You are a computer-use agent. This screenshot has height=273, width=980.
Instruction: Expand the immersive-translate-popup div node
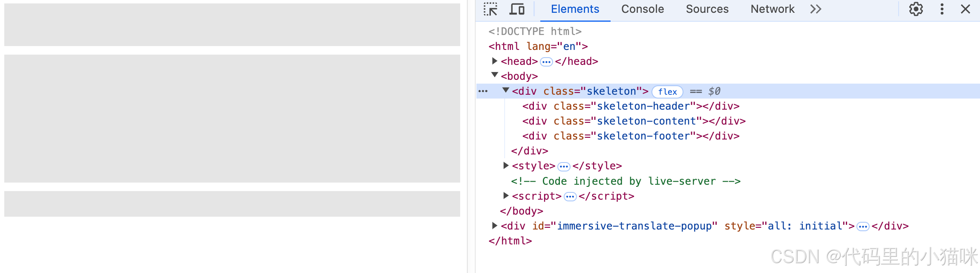(495, 225)
